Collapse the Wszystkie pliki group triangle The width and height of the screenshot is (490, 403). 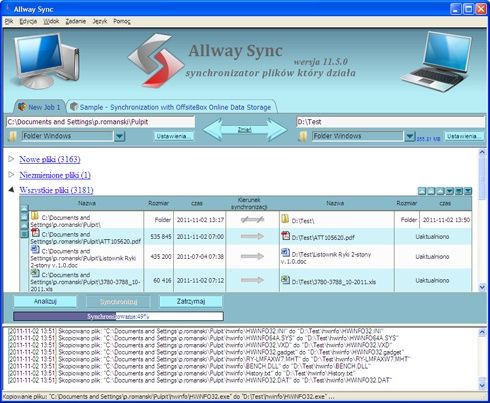tap(11, 190)
